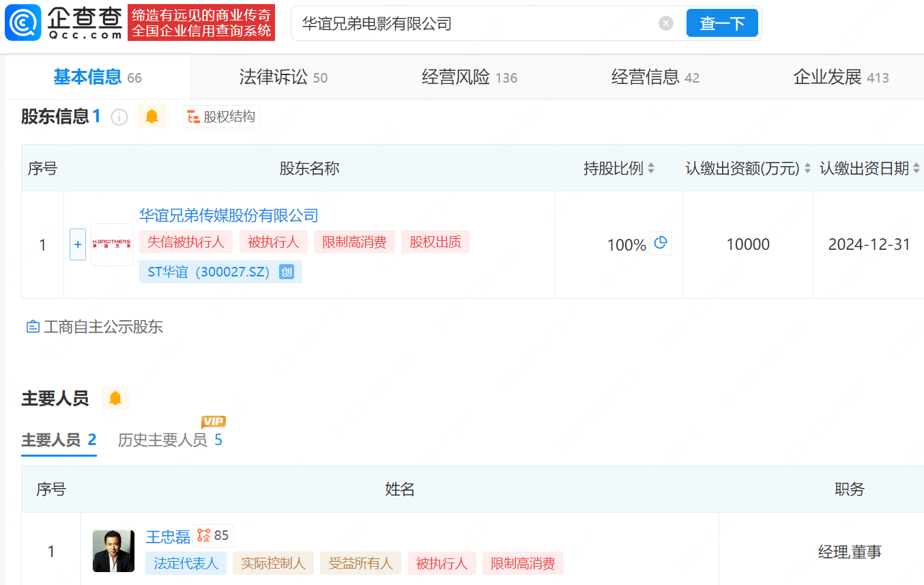
Task: Click the 股权出质 tag
Action: 435,242
